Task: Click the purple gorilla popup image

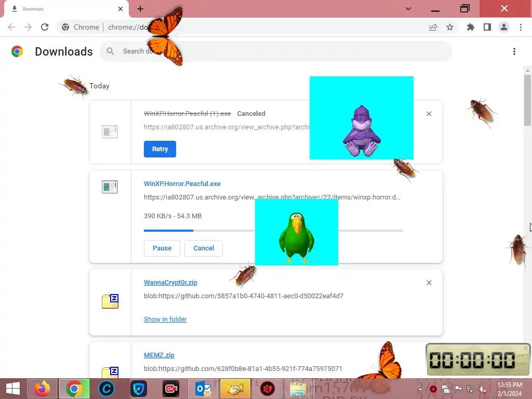Action: [362, 118]
